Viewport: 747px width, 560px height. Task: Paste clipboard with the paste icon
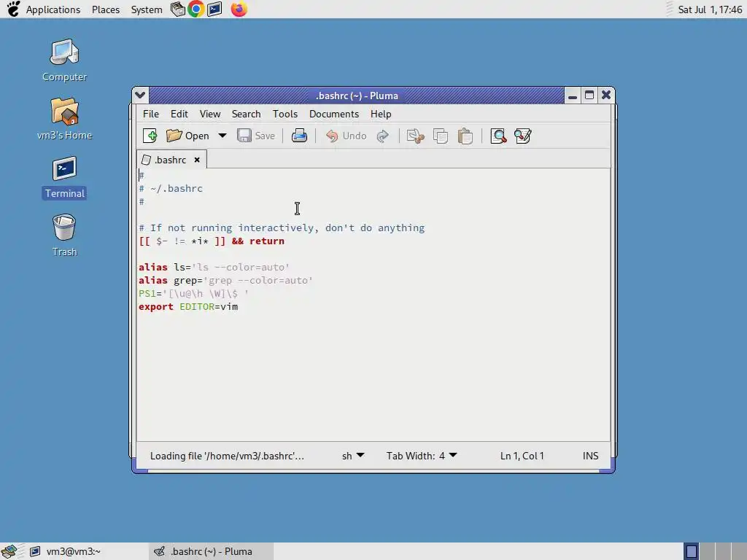pyautogui.click(x=465, y=136)
